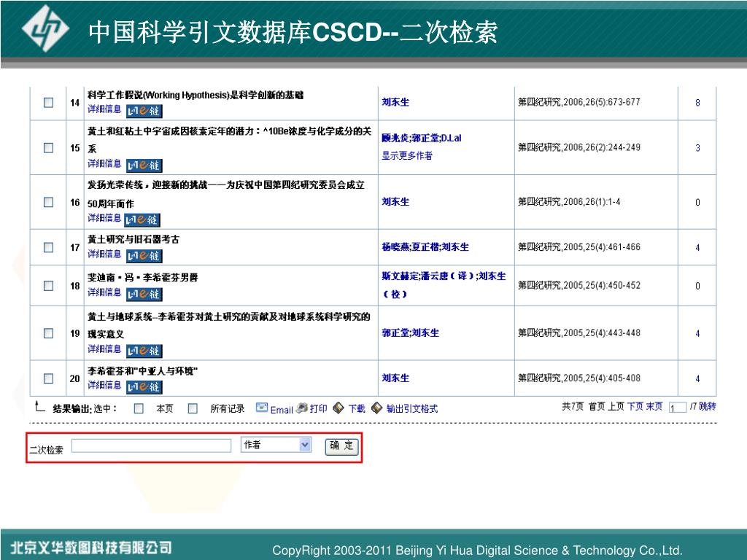Image resolution: width=747 pixels, height=560 pixels.
Task: Go to next page via 下页
Action: click(x=635, y=407)
